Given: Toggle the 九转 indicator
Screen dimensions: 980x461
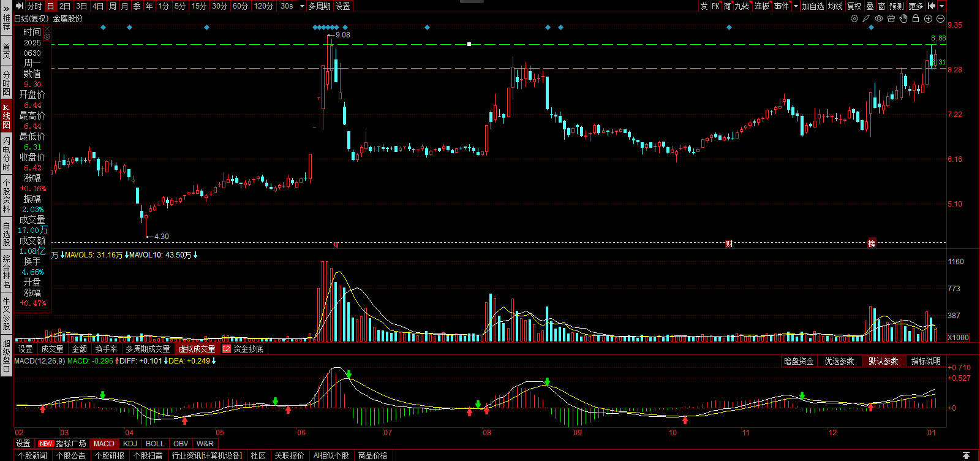Looking at the screenshot, I should 742,6.
